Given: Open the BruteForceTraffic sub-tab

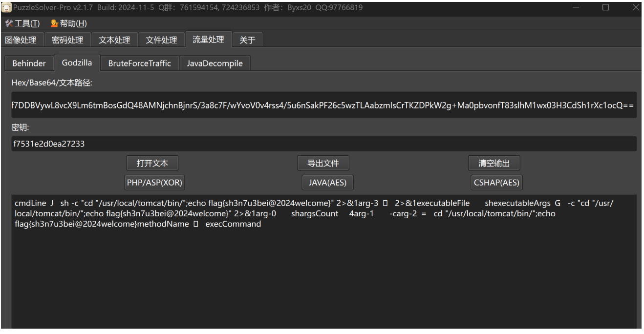Looking at the screenshot, I should click(140, 63).
